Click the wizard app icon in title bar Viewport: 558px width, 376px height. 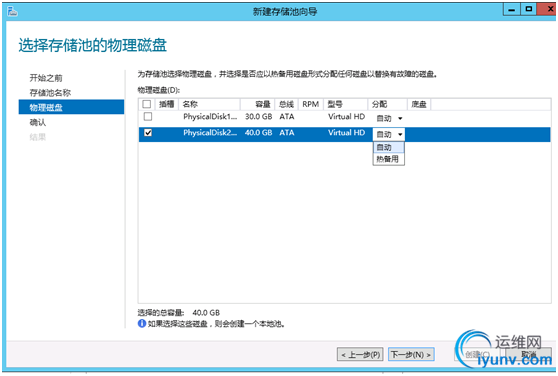point(12,11)
